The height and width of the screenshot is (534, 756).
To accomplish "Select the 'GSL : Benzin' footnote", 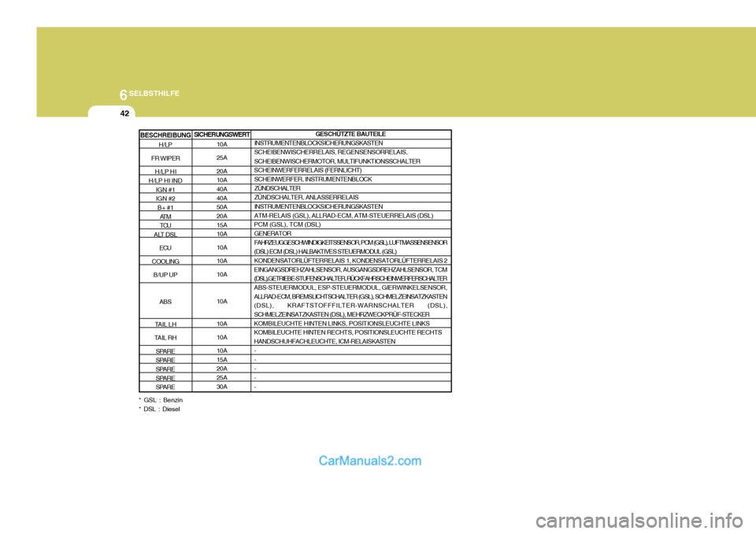I will click(163, 400).
